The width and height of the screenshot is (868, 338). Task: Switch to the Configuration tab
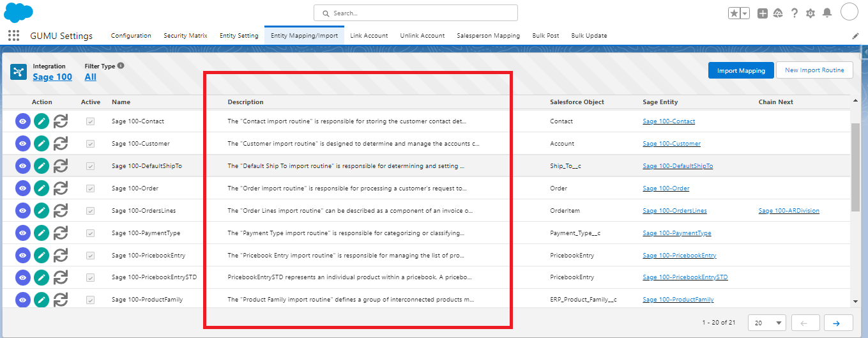coord(131,36)
